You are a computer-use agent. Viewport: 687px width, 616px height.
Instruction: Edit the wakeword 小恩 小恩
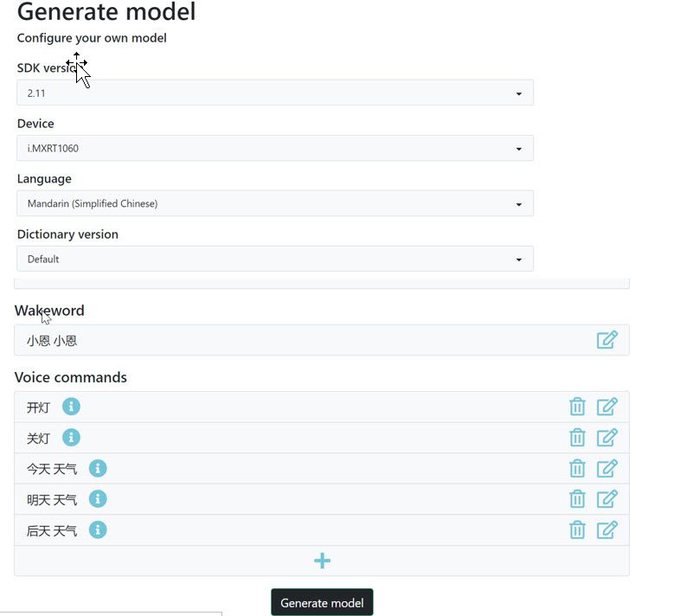click(607, 340)
